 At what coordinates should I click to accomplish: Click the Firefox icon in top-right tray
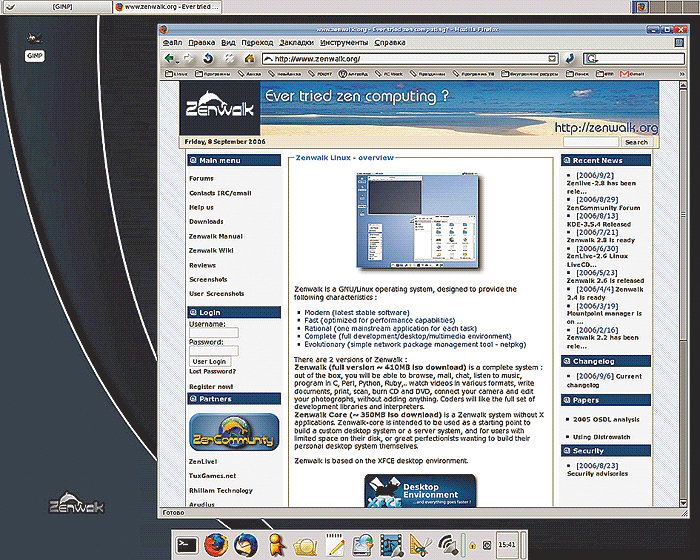641,7
